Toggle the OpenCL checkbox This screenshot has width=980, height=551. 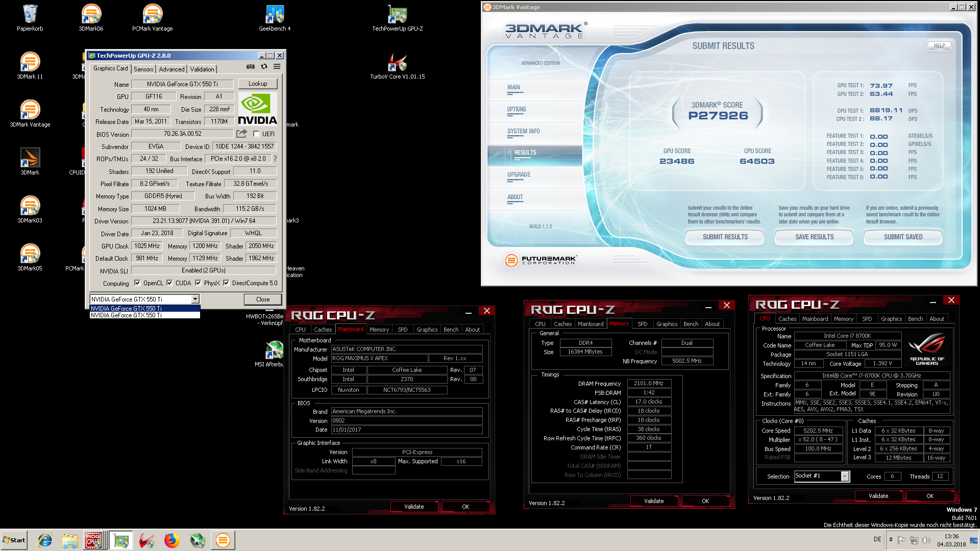pos(137,283)
